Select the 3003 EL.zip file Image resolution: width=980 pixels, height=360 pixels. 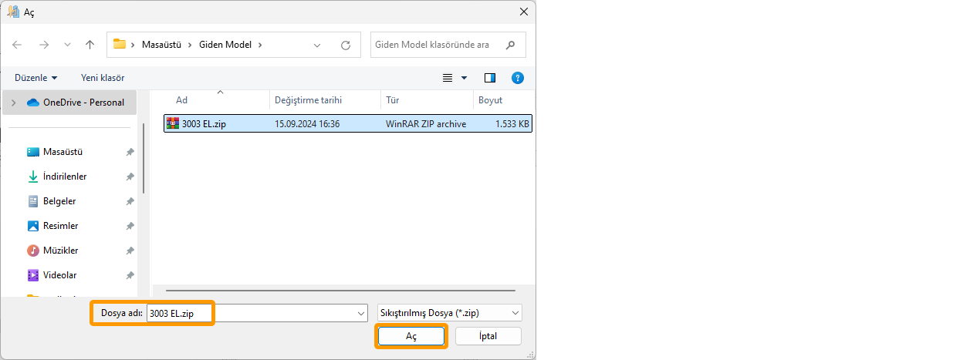(x=204, y=123)
